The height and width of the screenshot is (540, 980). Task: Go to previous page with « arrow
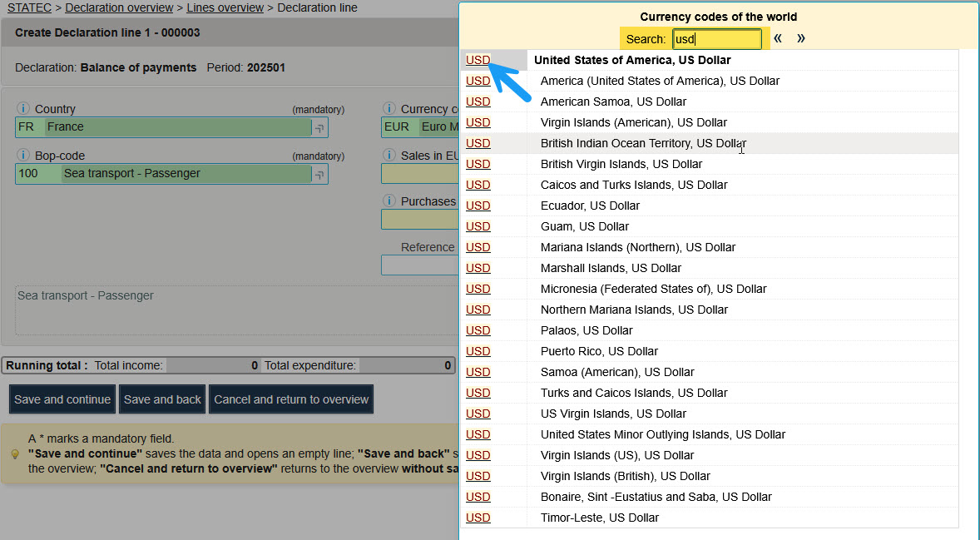pyautogui.click(x=778, y=38)
